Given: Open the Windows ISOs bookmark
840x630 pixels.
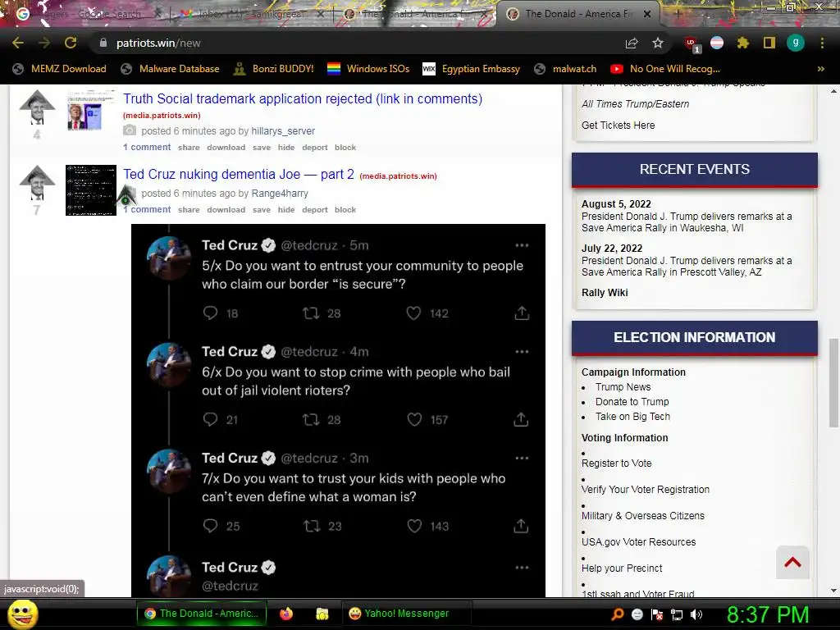Looking at the screenshot, I should pos(368,69).
